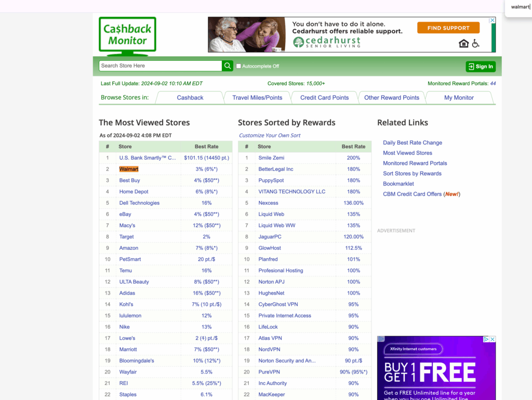Close the Xfinity advertisement
The width and height of the screenshot is (532, 400).
coord(493,339)
